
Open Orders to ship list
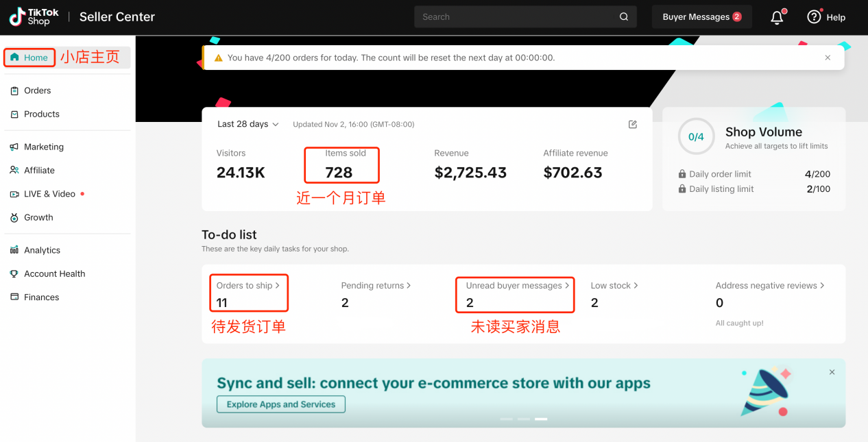point(248,286)
